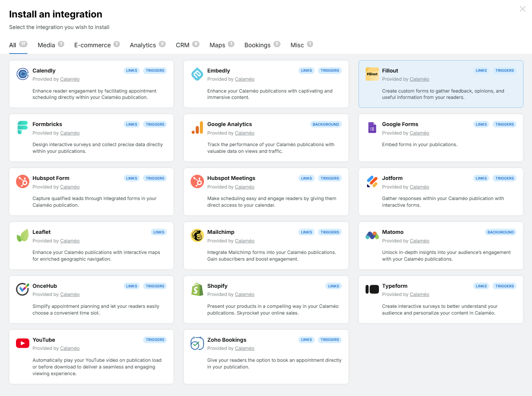This screenshot has width=532, height=396.
Task: Click the Shopify bag icon
Action: pos(197,289)
